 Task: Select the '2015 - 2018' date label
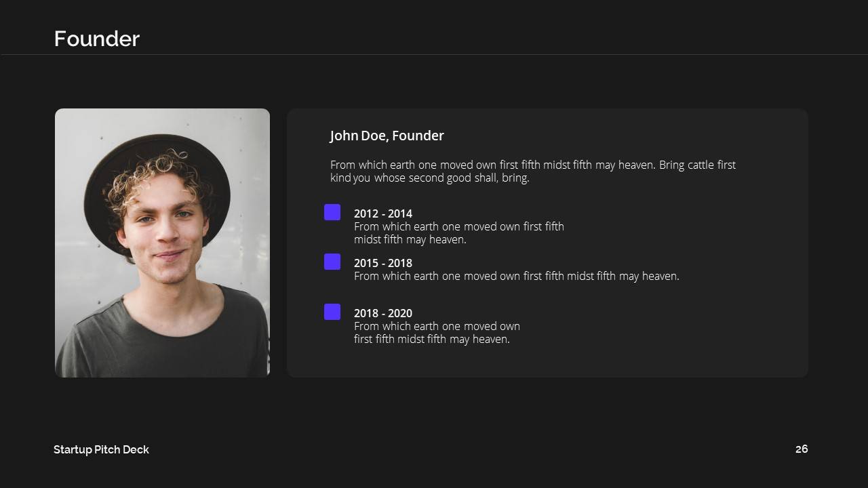pos(383,263)
